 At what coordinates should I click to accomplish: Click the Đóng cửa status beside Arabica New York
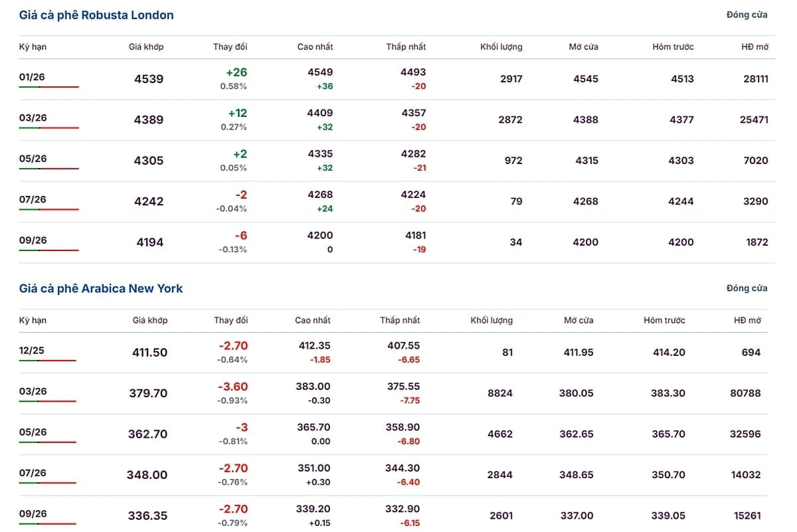747,288
